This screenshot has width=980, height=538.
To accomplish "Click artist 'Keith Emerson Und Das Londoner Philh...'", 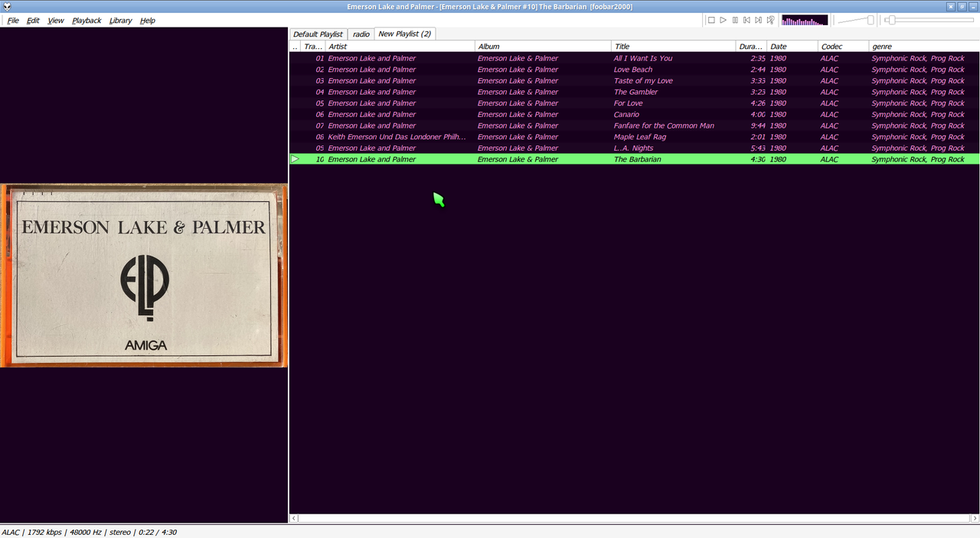I will click(x=397, y=137).
